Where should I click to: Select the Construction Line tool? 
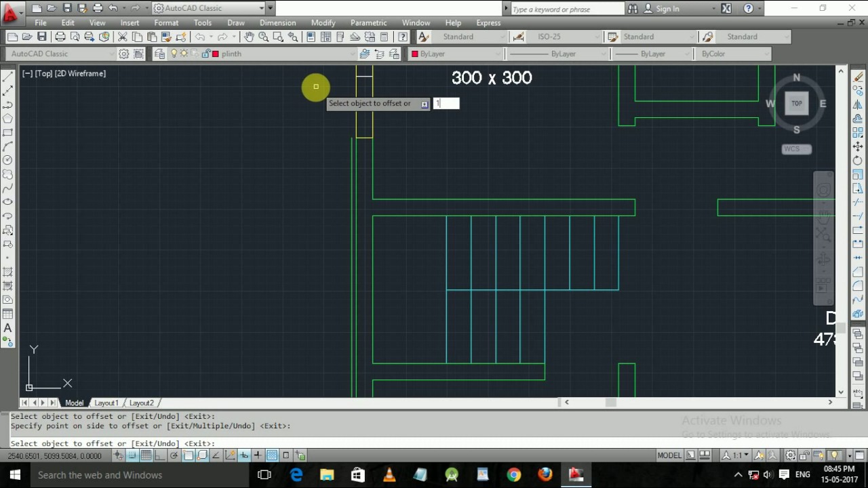[x=8, y=91]
